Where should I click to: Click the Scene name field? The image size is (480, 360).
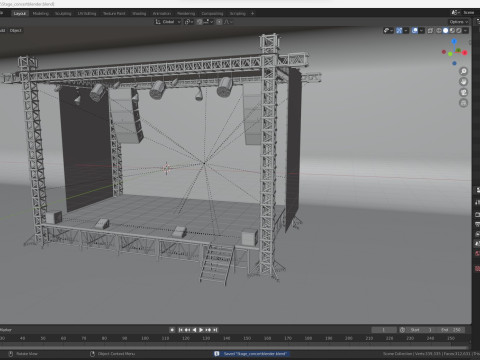click(469, 12)
